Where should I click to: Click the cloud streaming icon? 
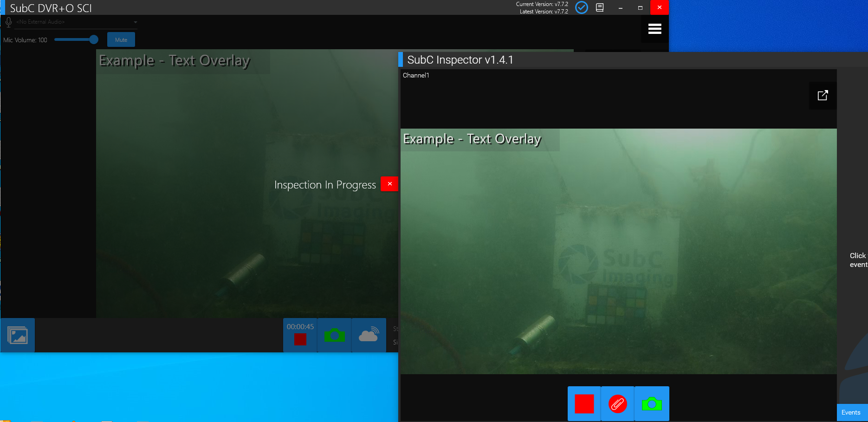pyautogui.click(x=369, y=335)
